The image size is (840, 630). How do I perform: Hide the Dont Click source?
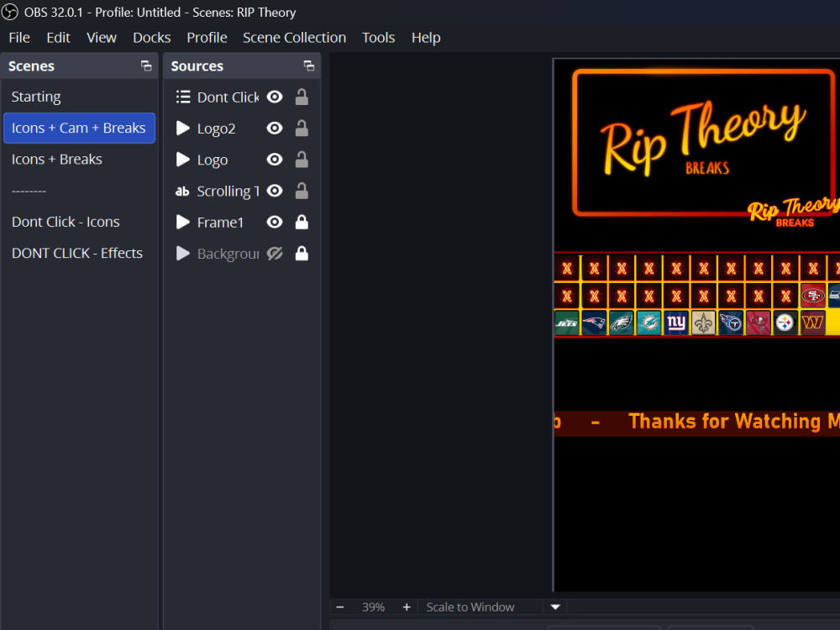275,97
